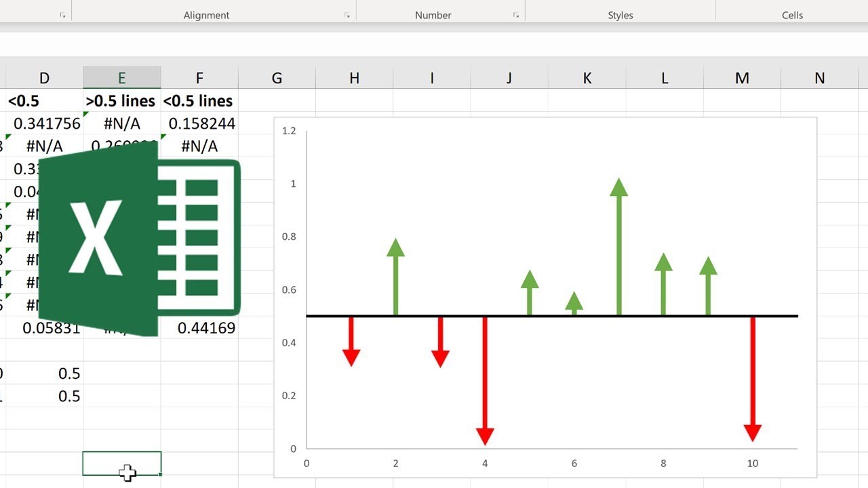This screenshot has height=488, width=868.
Task: Select the red arrow at x=10
Action: coord(753,380)
